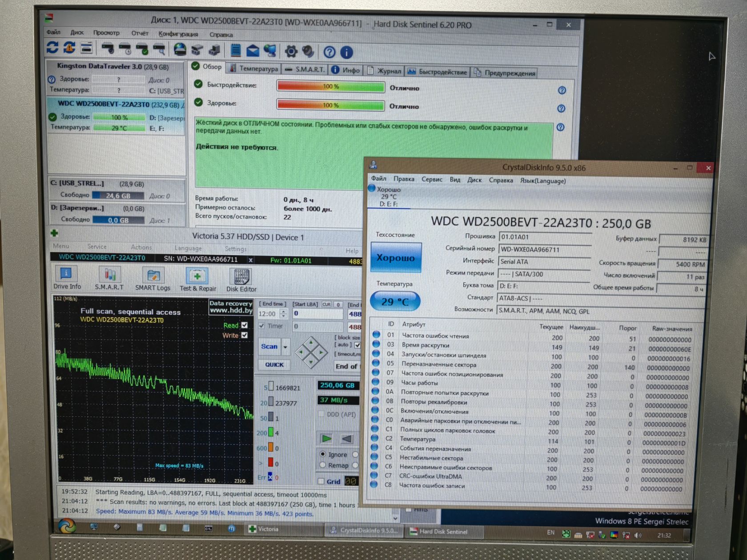
Task: Toggle the Timer checkbox in Victoria
Action: coord(262,326)
